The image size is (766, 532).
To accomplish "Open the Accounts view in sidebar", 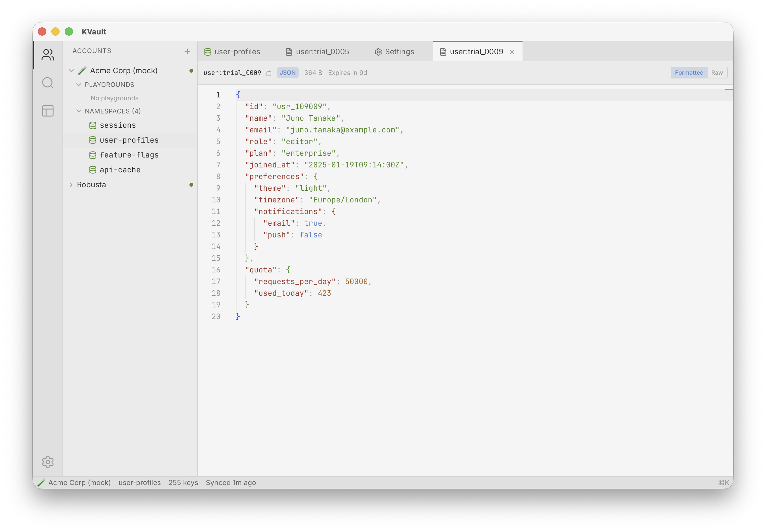I will click(48, 55).
